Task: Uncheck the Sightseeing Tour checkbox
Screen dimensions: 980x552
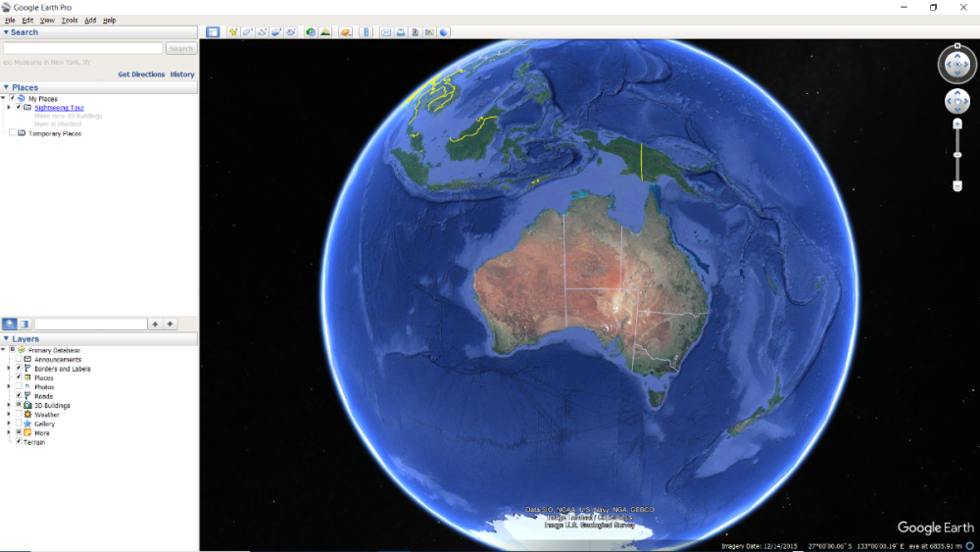Action: click(x=19, y=107)
